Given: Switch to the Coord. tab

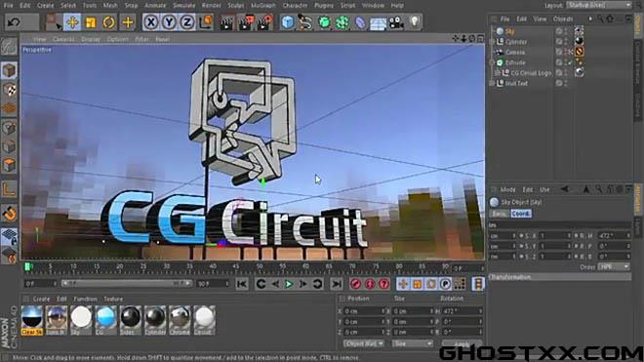Looking at the screenshot, I should (x=521, y=214).
